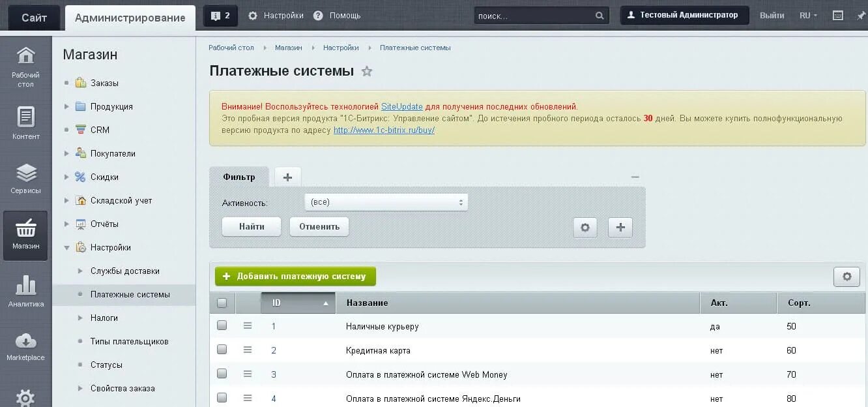Select Статусы in the sidebar
Viewport: 868px width, 407px height.
[106, 365]
